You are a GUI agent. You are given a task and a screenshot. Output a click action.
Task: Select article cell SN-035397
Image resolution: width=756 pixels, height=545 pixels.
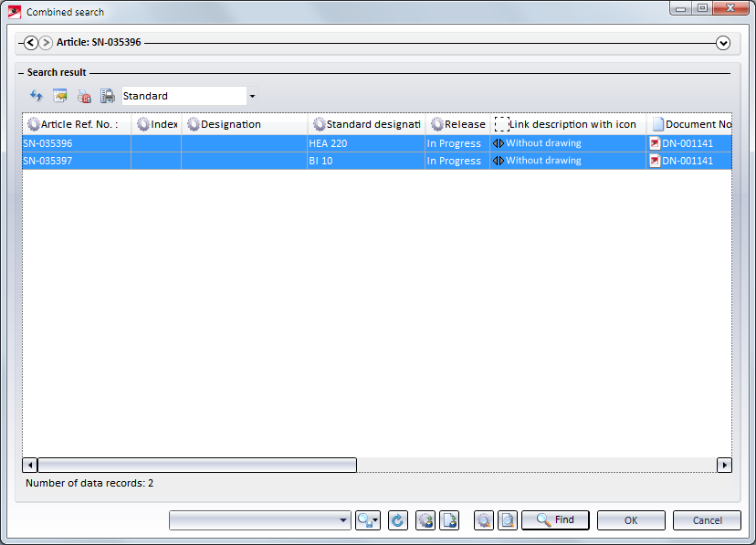point(77,161)
